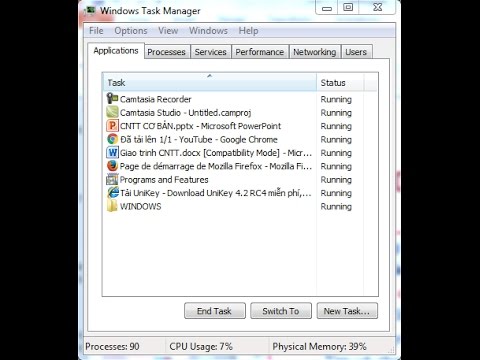This screenshot has width=480, height=360.
Task: Click the Internet Explorer icon beside Tải UniKey
Action: (x=112, y=193)
